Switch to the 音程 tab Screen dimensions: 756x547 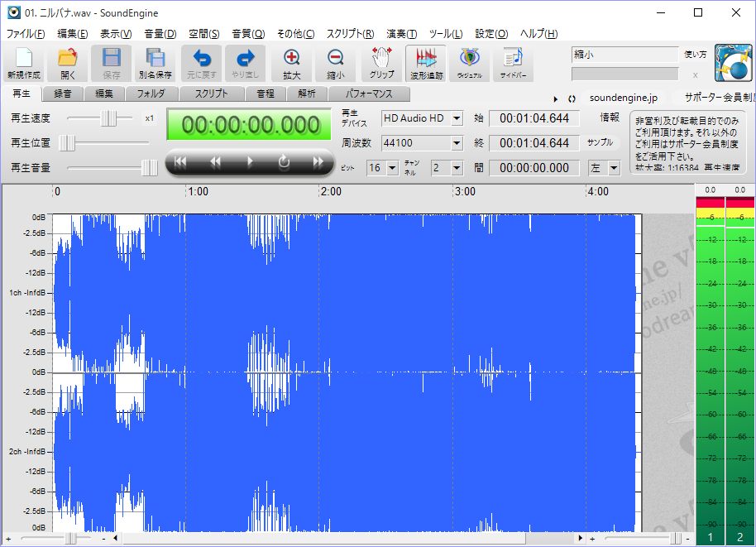266,94
